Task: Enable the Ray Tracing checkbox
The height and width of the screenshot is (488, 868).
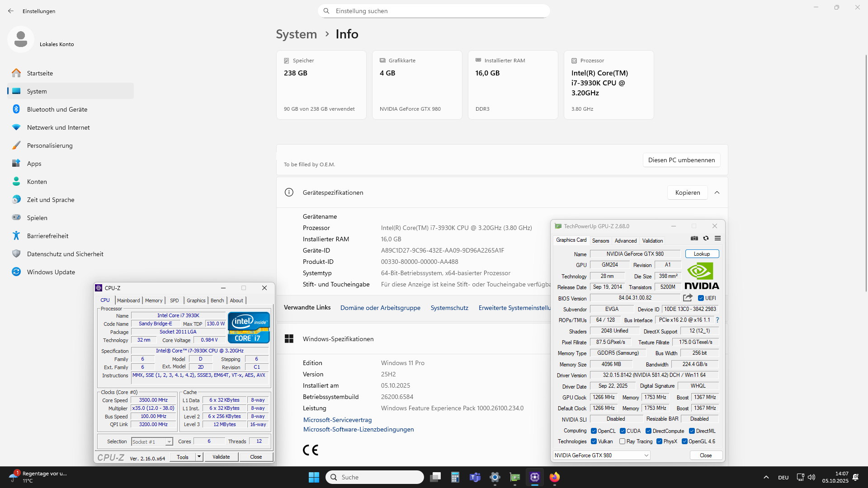Action: click(x=622, y=441)
